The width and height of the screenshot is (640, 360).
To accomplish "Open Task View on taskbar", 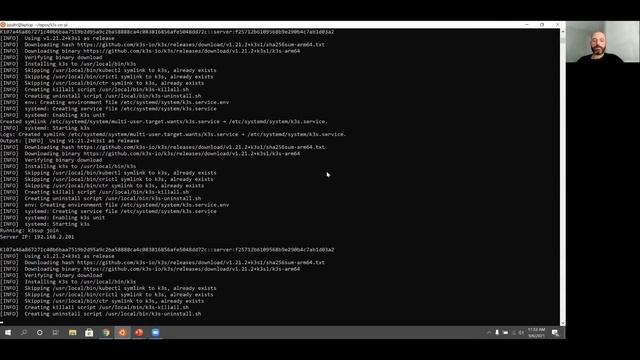I will tap(56, 333).
